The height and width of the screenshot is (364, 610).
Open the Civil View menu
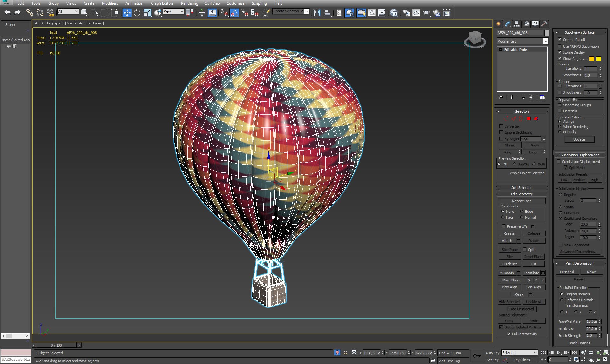tap(212, 3)
